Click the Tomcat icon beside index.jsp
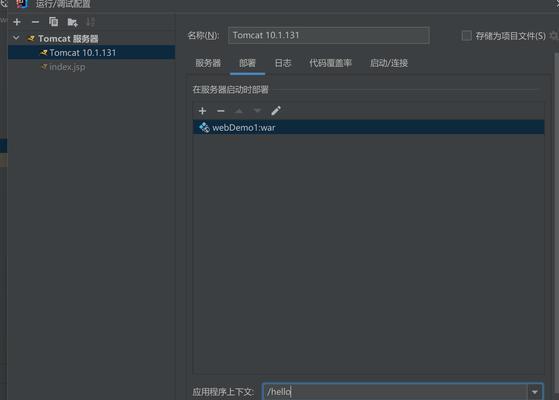 click(44, 67)
